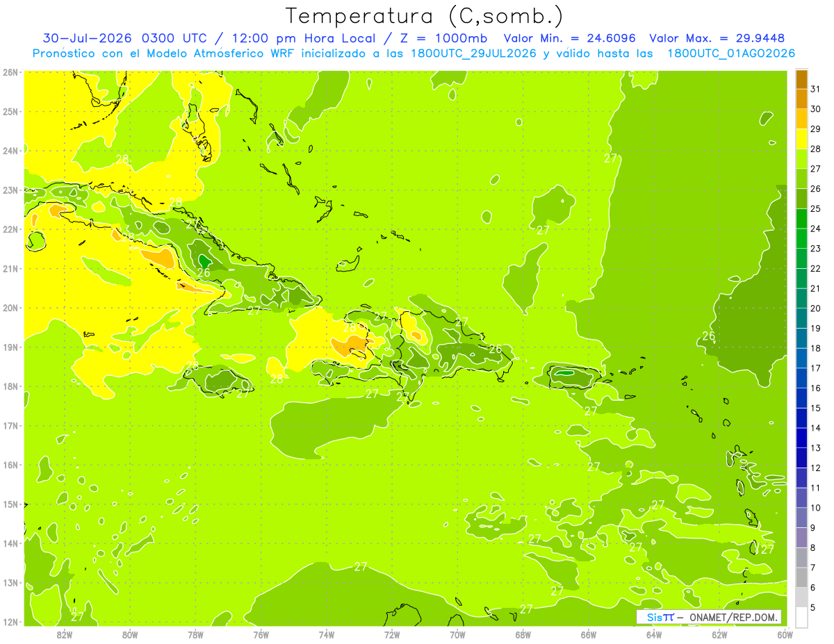This screenshot has height=644, width=834.
Task: Click the 76W longitude label
Action: (x=261, y=634)
